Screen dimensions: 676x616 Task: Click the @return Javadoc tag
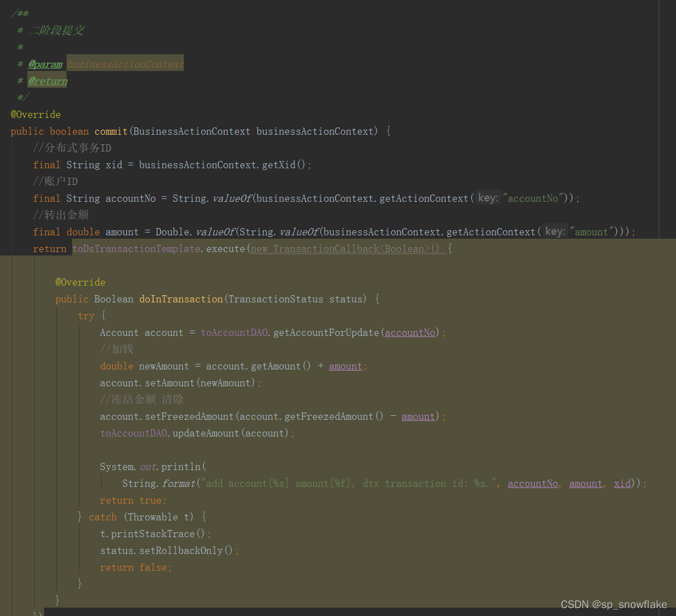coord(47,81)
